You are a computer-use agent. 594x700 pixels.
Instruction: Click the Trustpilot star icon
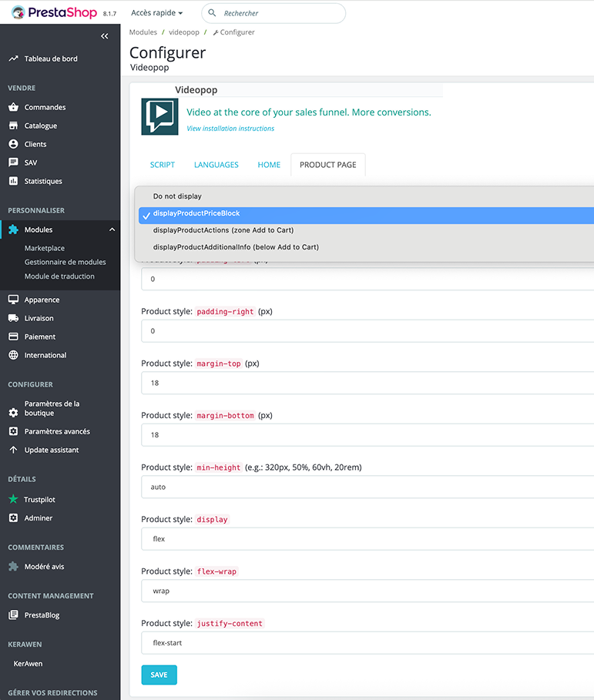tap(13, 499)
